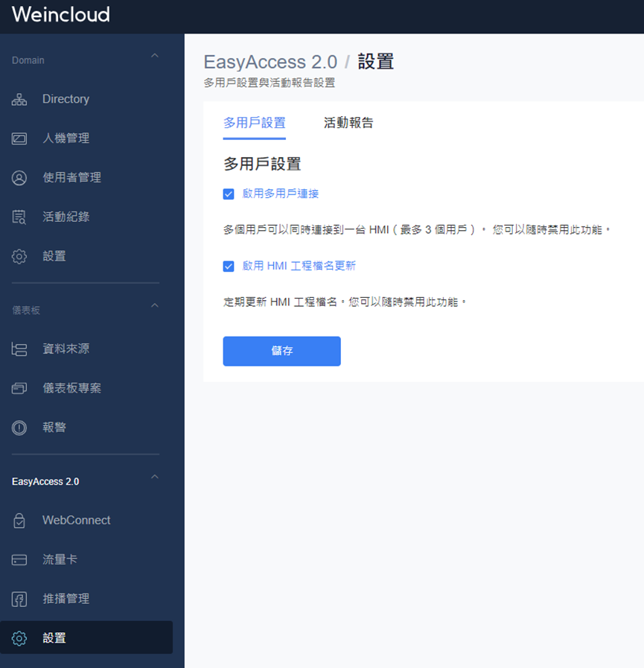Click the 使用者管理 user icon

[19, 178]
